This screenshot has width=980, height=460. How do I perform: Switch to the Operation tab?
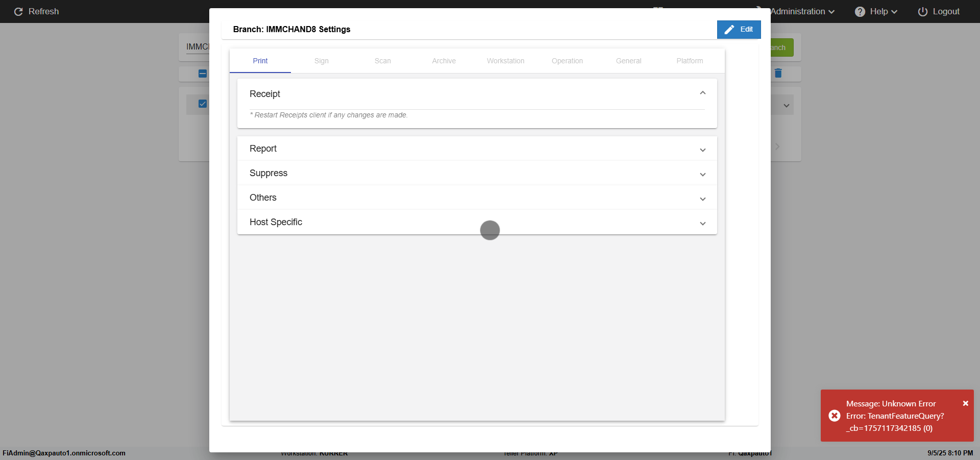point(567,61)
